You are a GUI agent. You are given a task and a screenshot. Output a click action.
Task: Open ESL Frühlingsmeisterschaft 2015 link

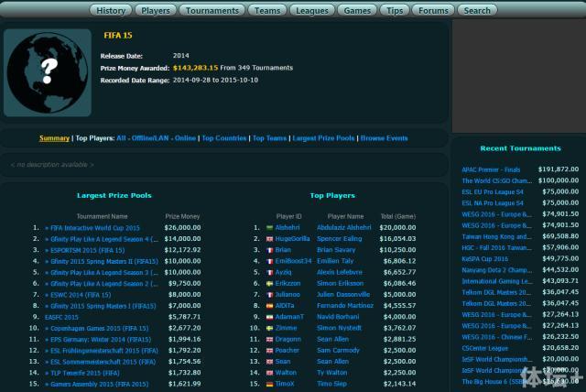(x=104, y=351)
